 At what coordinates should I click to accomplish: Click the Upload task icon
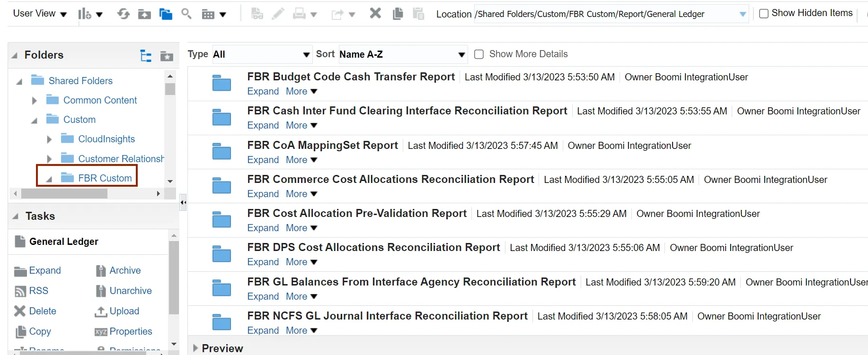point(117,311)
